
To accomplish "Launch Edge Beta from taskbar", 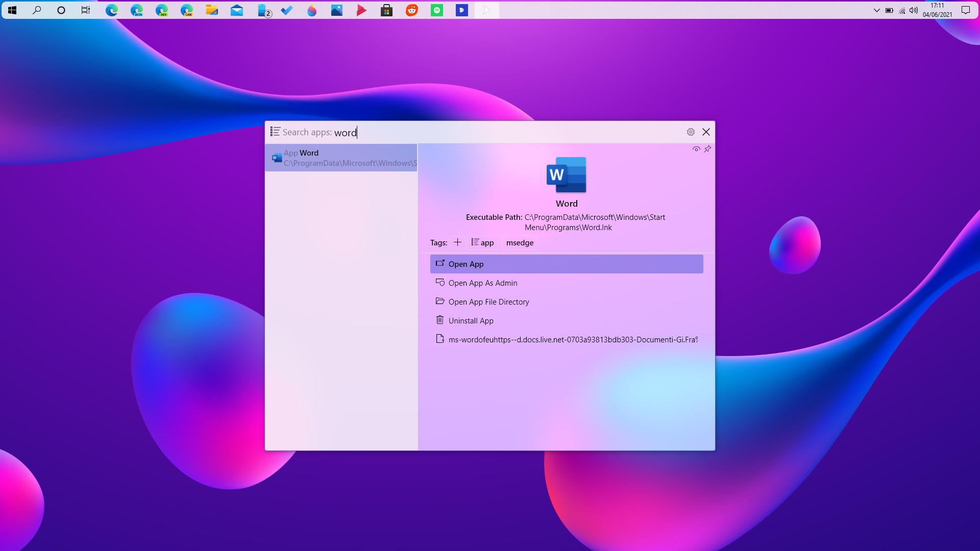I will pyautogui.click(x=137, y=10).
